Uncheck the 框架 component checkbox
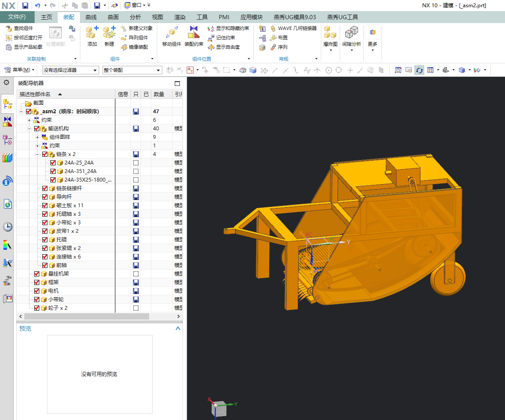This screenshot has height=420, width=505. coord(37,282)
